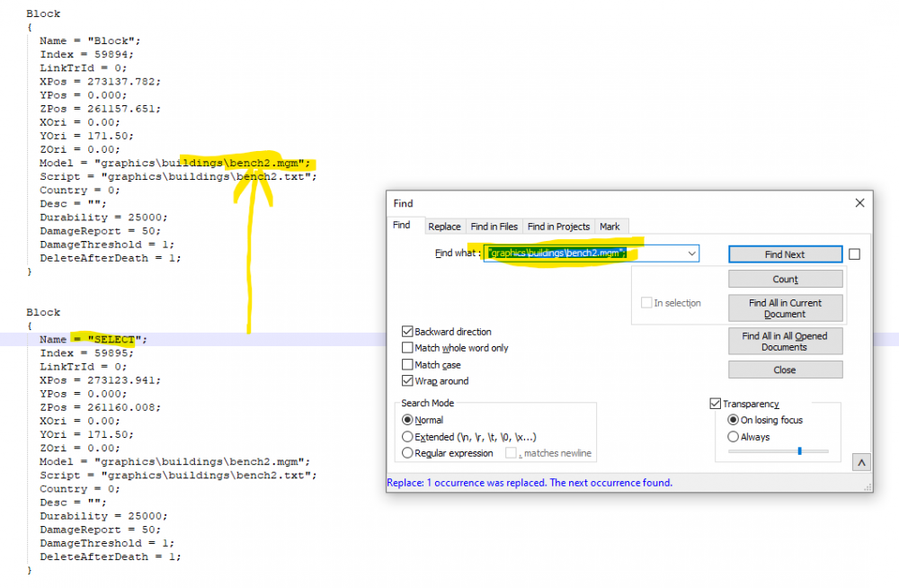Open the Find what history dropdown
The width and height of the screenshot is (899, 588).
[692, 253]
